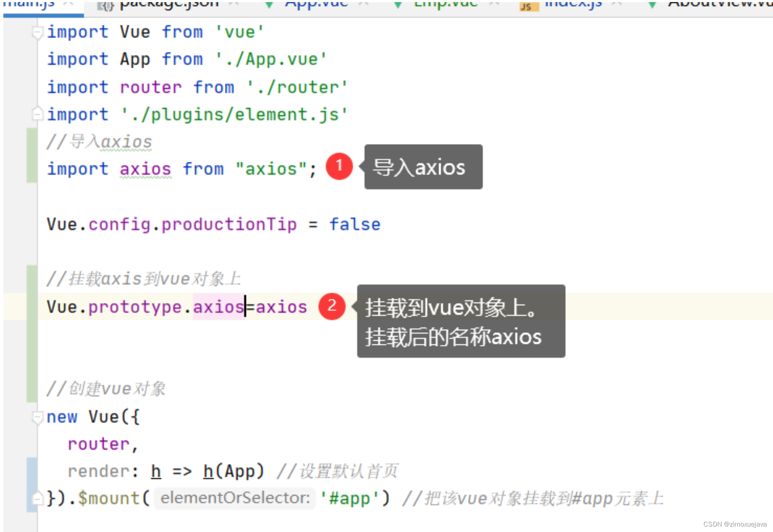The height and width of the screenshot is (532, 773).
Task: Click the 'vue' string in the first import
Action: point(240,32)
